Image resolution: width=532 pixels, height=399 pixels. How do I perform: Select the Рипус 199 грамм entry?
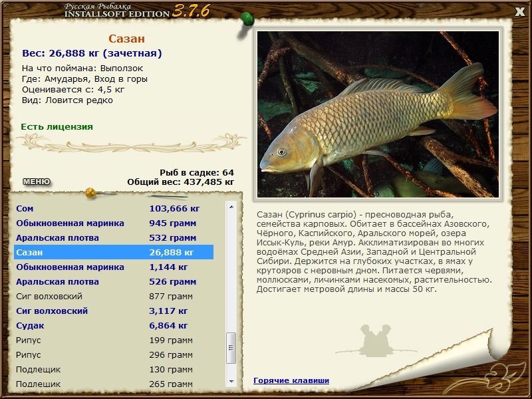pyautogui.click(x=114, y=340)
